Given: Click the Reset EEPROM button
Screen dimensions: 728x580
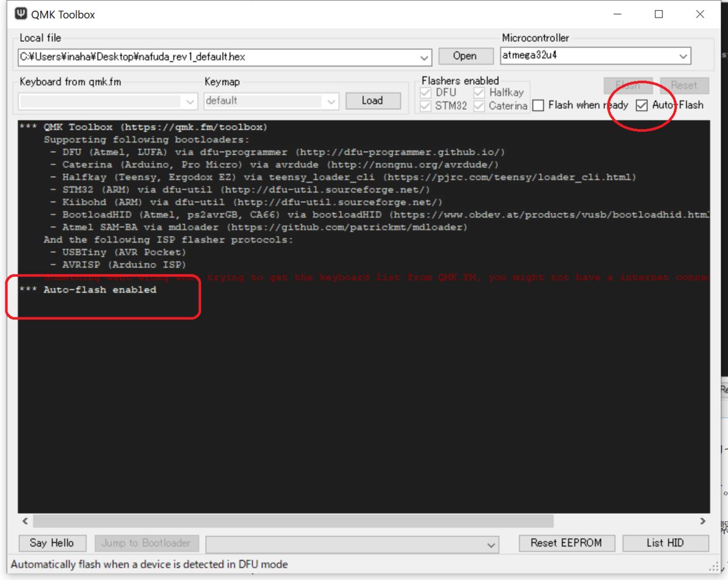Looking at the screenshot, I should click(x=567, y=543).
